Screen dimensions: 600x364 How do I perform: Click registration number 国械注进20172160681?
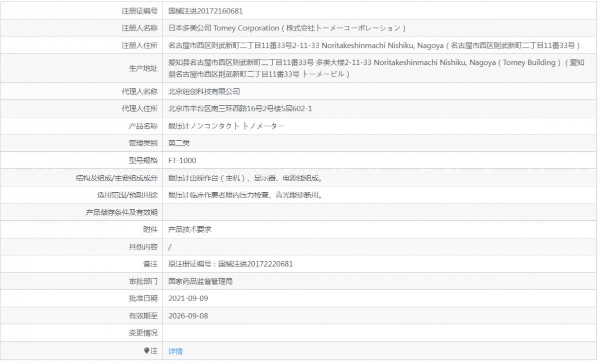pyautogui.click(x=205, y=10)
